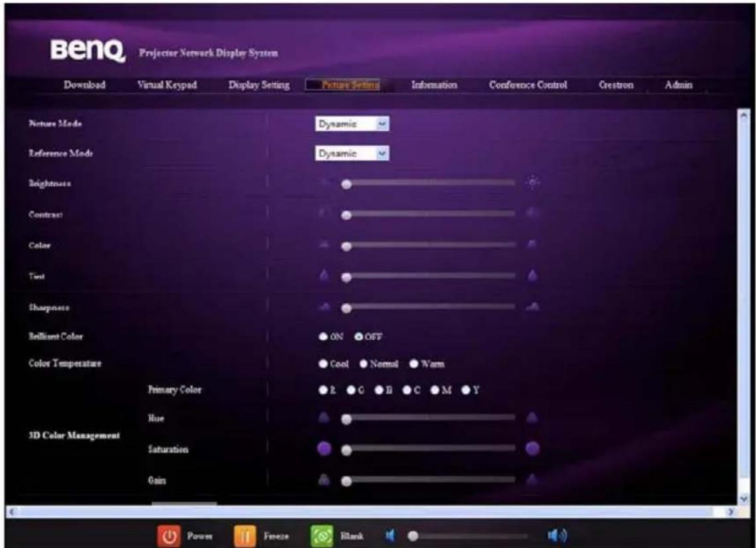Open the Conference Control tab
Viewport: 756px width, 548px height.
528,85
